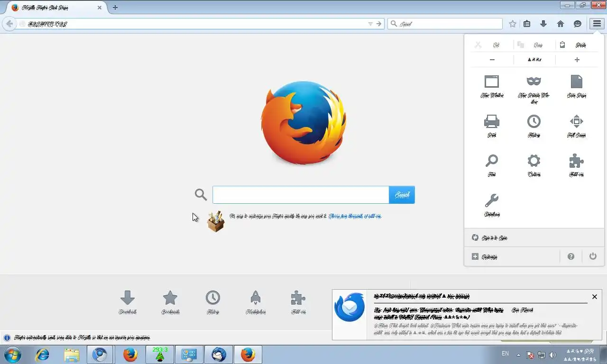607x364 pixels.
Task: Open New Window from the menu panel
Action: point(492,86)
